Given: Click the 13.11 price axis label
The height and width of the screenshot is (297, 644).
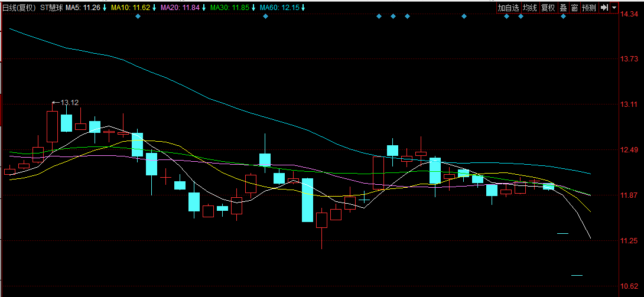Looking at the screenshot, I should pos(629,104).
